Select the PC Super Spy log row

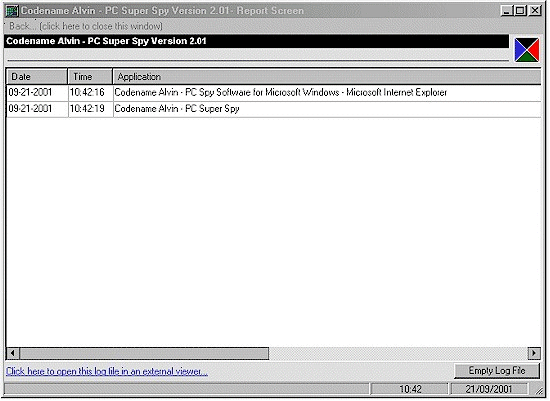pos(274,109)
